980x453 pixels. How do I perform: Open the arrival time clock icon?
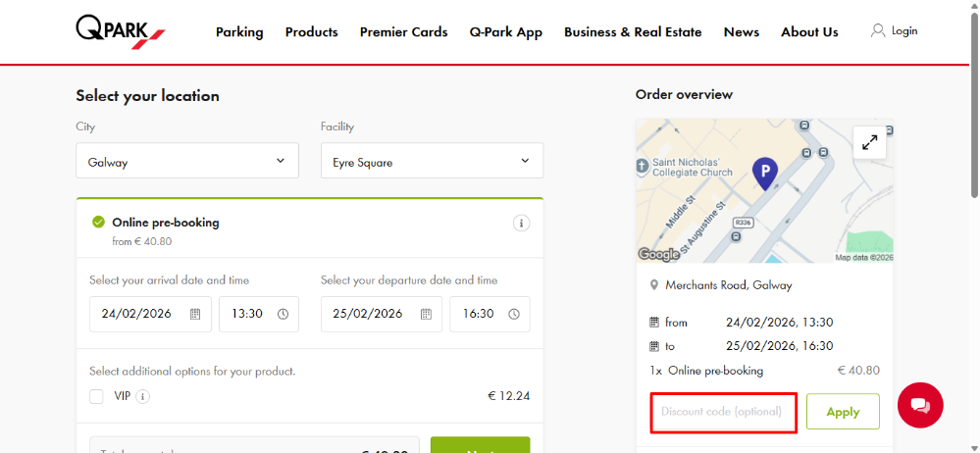[284, 314]
